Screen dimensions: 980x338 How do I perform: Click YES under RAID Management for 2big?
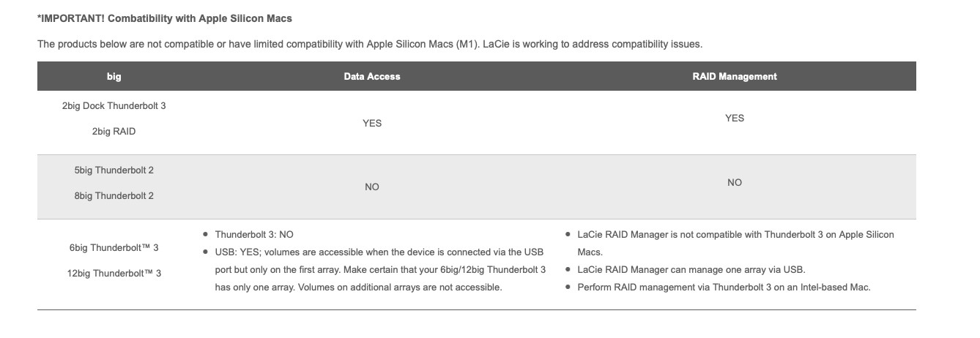click(734, 118)
